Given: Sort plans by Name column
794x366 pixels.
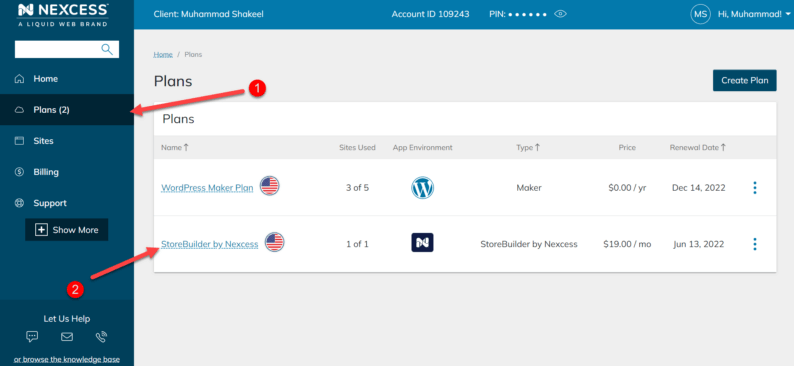Looking at the screenshot, I should [x=175, y=147].
